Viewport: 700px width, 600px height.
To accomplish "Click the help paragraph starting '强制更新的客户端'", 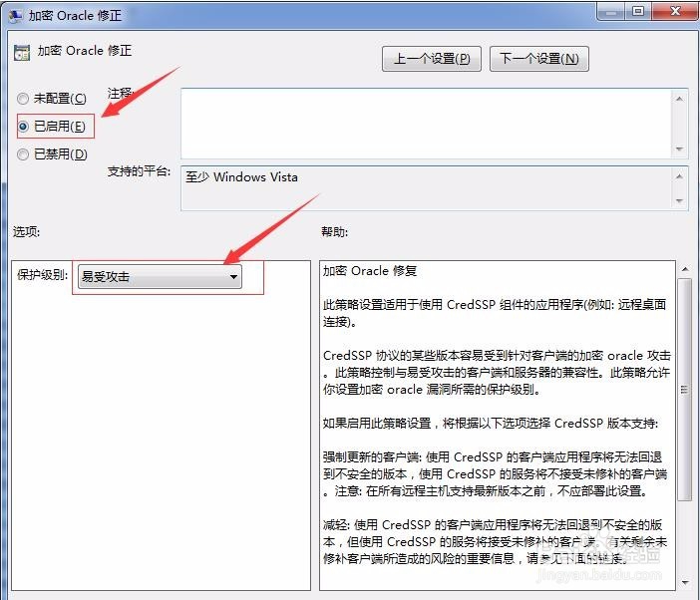I will click(496, 473).
